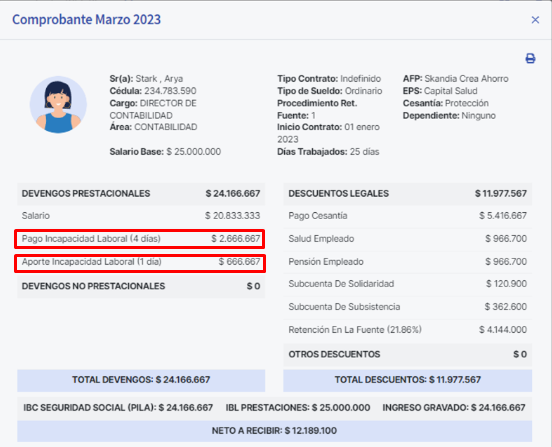Image resolution: width=552 pixels, height=447 pixels.
Task: Click the Retención En La Fuente row
Action: (x=407, y=330)
